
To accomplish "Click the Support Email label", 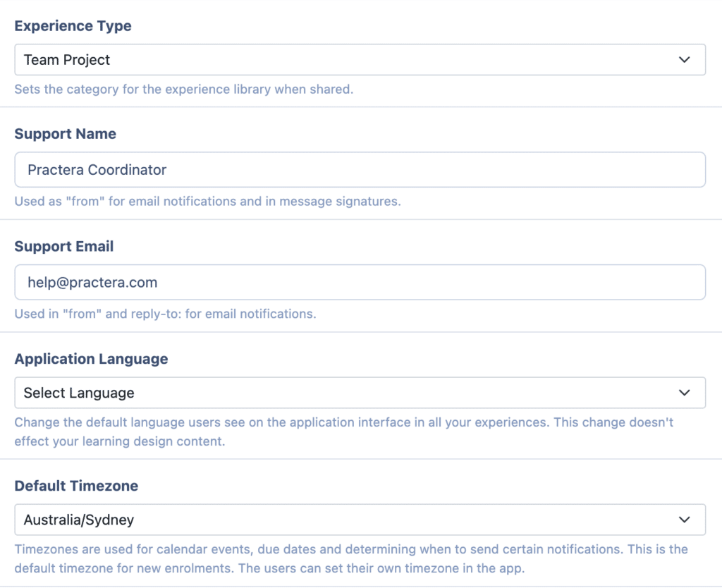I will [63, 247].
